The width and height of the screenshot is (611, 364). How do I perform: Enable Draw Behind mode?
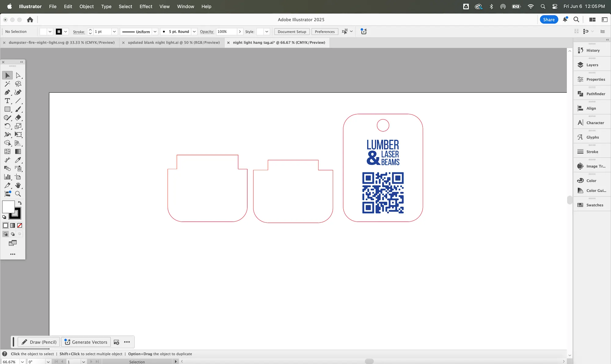click(13, 234)
